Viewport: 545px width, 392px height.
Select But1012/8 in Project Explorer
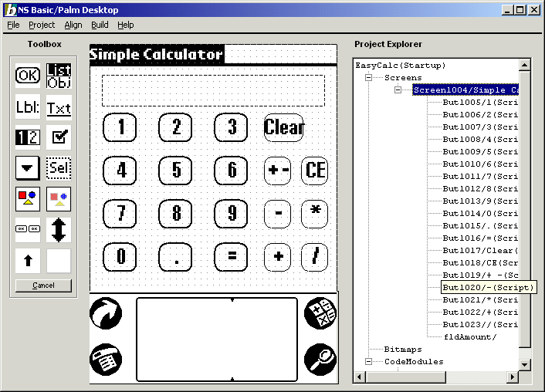480,189
